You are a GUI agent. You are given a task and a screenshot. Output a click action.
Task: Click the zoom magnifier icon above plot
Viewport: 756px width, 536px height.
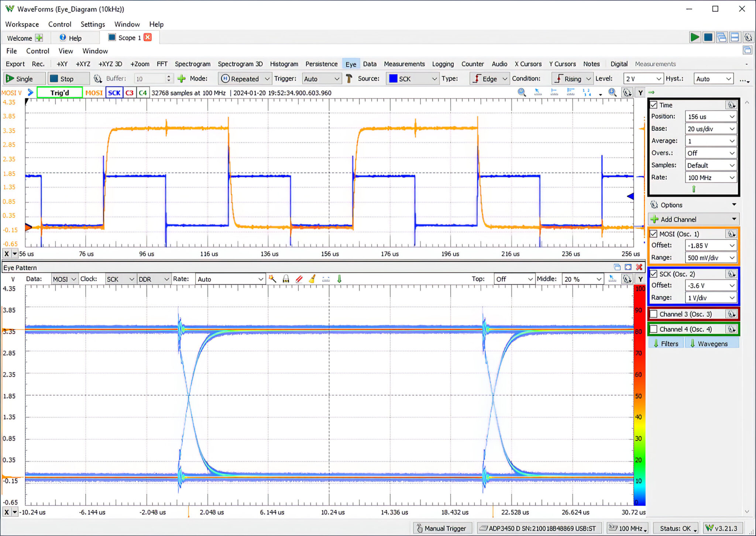521,93
